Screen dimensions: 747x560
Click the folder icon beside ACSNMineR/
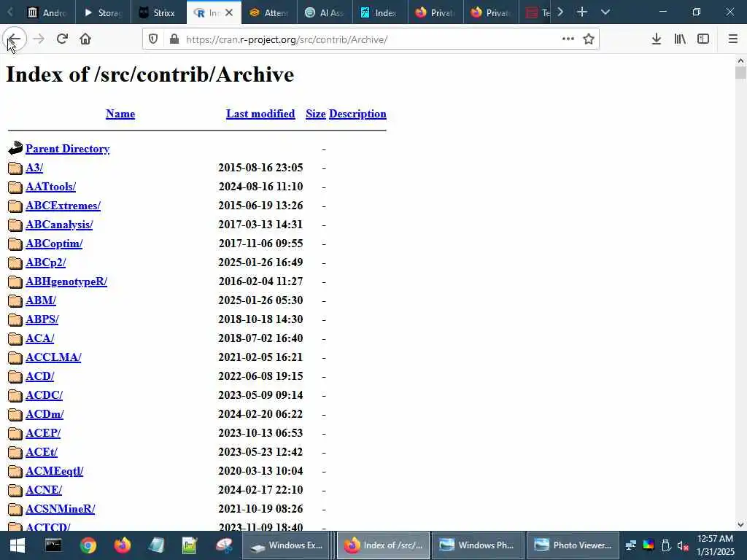coord(15,510)
